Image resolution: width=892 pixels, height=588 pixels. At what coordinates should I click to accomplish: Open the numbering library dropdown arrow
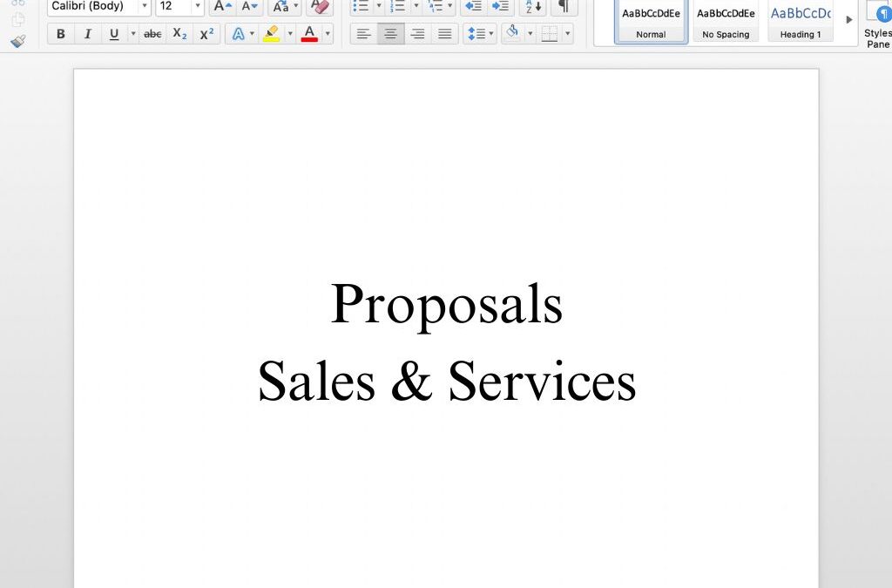416,6
